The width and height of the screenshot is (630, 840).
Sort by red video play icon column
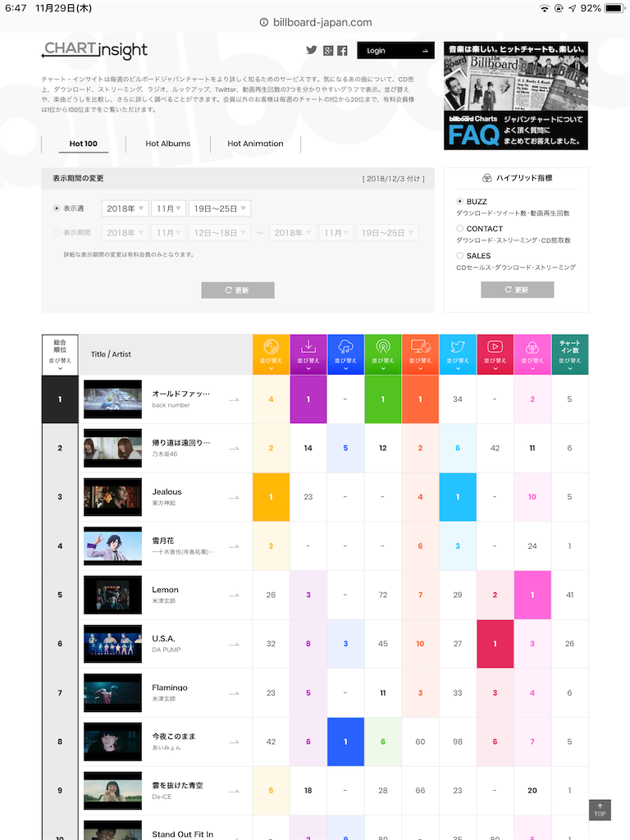coord(495,354)
